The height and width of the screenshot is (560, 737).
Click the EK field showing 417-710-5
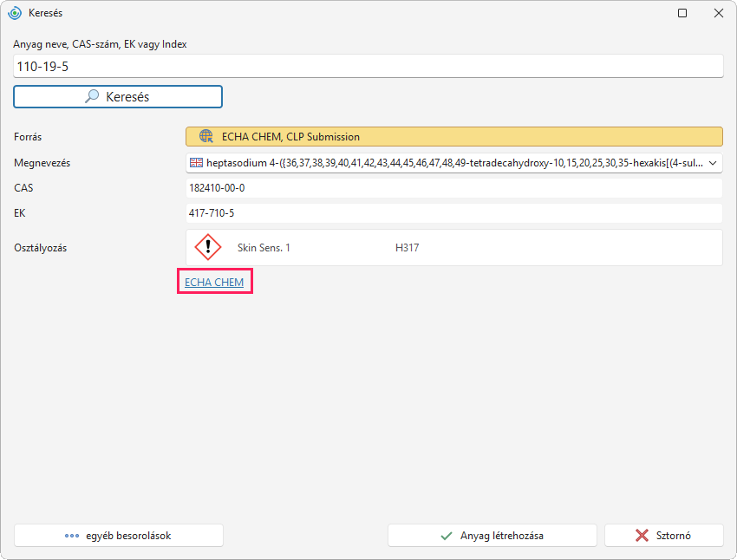click(x=454, y=213)
